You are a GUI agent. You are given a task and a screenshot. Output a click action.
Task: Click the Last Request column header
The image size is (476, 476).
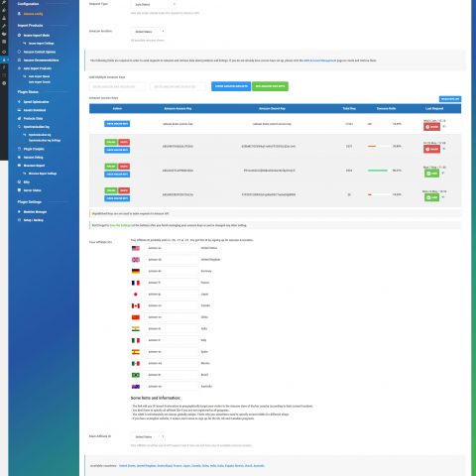pos(434,109)
